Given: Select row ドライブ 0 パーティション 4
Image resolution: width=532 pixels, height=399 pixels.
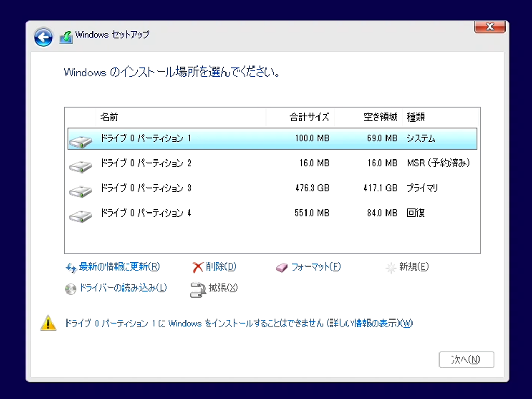Looking at the screenshot, I should coord(272,213).
